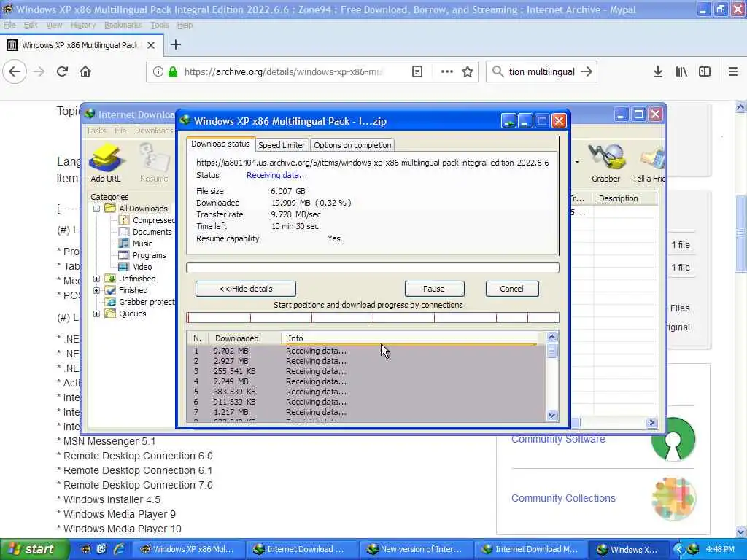Pause the current download
The width and height of the screenshot is (747, 560).
click(434, 289)
